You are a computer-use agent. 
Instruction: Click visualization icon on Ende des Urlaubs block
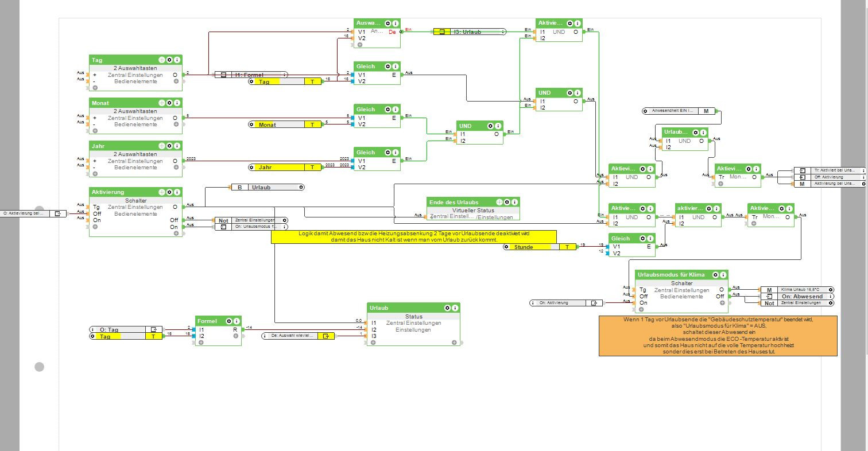(x=499, y=202)
